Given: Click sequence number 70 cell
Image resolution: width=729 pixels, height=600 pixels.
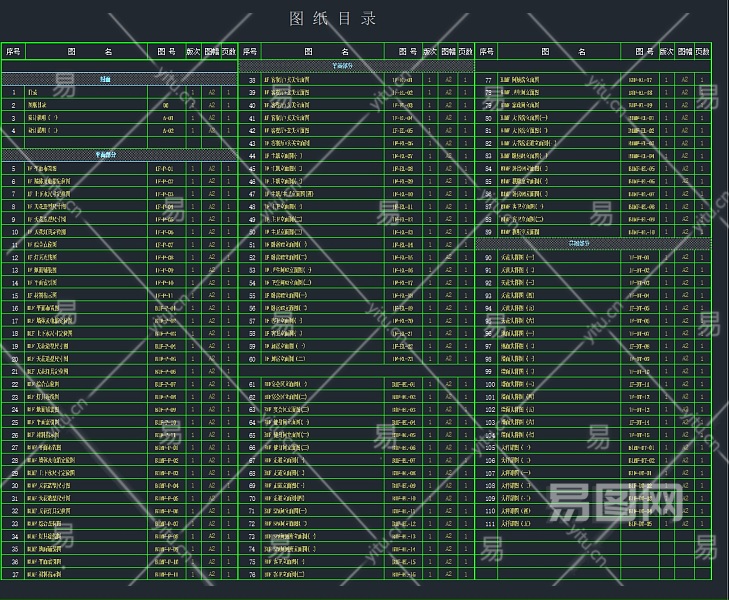Looking at the screenshot, I should coord(252,498).
